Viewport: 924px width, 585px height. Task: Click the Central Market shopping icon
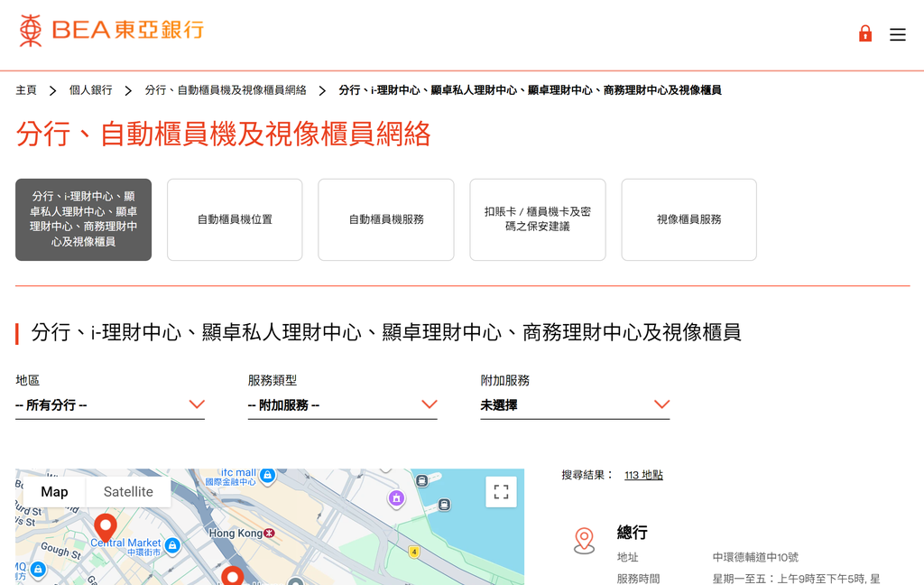pyautogui.click(x=172, y=545)
